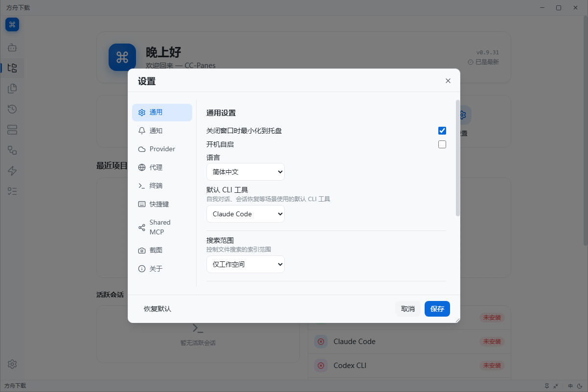Disable minimize to tray on window close
588x392 pixels.
click(442, 131)
